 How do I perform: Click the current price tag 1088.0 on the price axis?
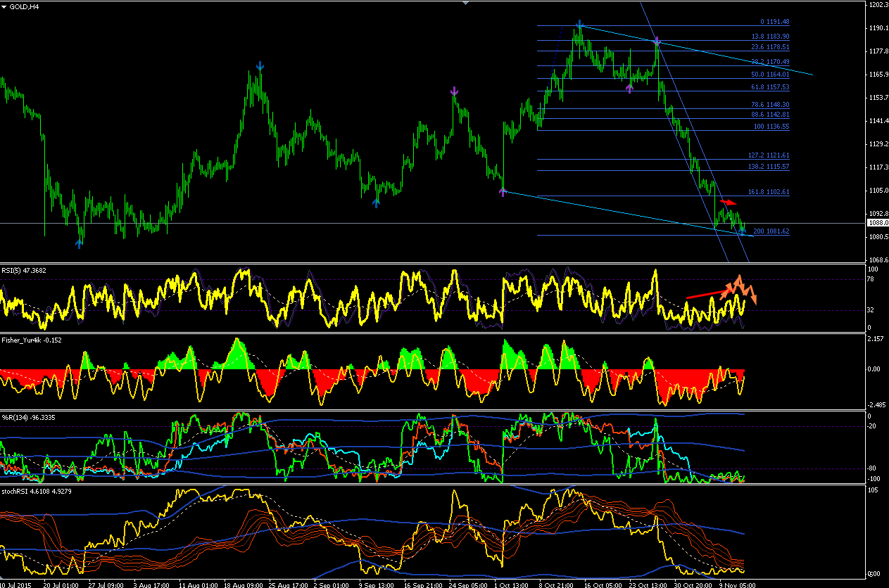coord(876,223)
